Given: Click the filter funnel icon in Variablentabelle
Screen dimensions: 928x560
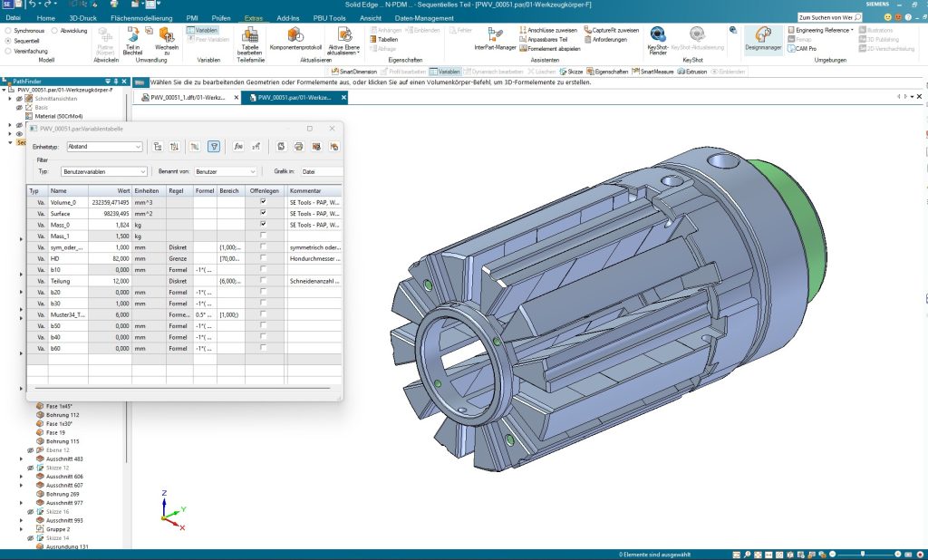Looking at the screenshot, I should click(x=214, y=146).
